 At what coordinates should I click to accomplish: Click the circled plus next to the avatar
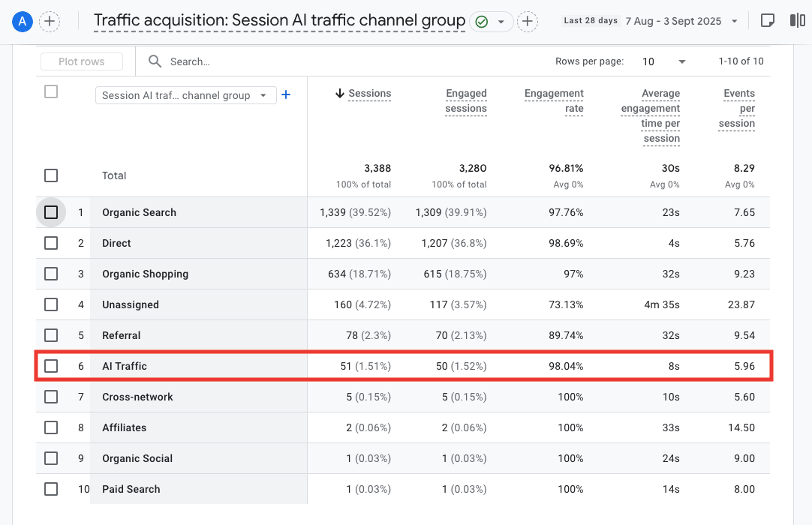click(50, 21)
